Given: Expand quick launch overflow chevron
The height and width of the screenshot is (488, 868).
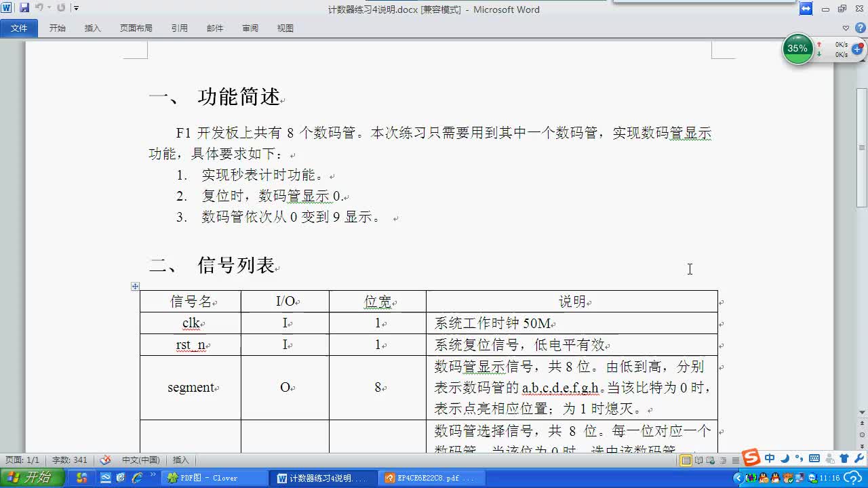Looking at the screenshot, I should point(153,476).
